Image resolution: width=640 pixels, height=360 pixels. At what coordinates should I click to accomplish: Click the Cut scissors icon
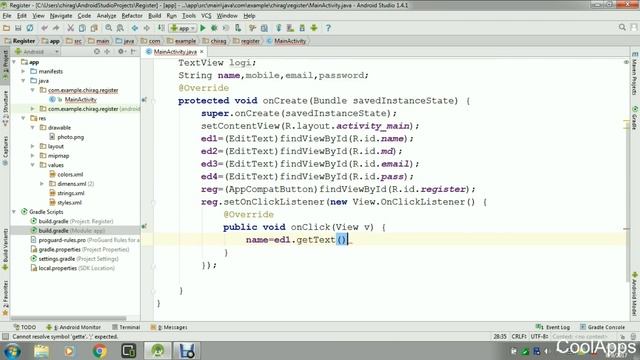pos(71,28)
